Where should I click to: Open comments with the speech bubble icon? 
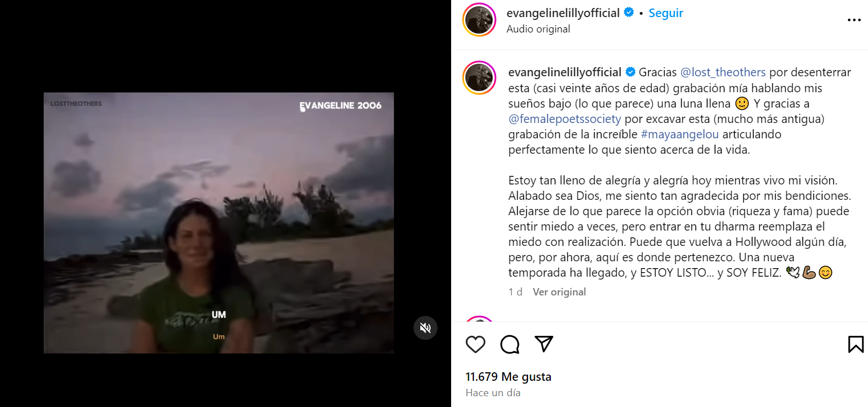click(x=510, y=344)
